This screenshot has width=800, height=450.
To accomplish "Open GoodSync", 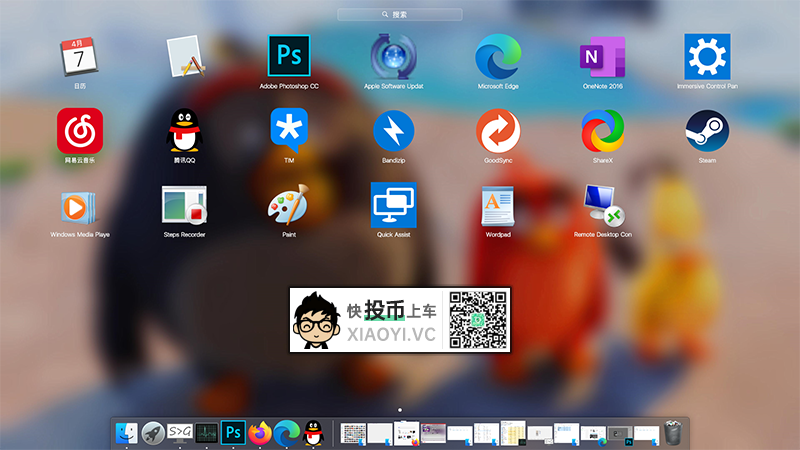I will [497, 131].
